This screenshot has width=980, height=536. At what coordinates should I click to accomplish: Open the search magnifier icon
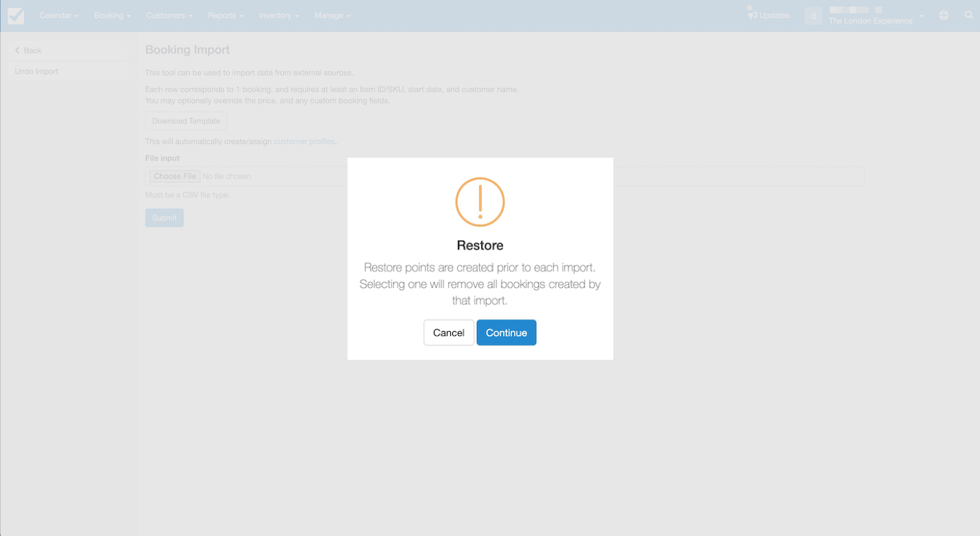click(969, 15)
